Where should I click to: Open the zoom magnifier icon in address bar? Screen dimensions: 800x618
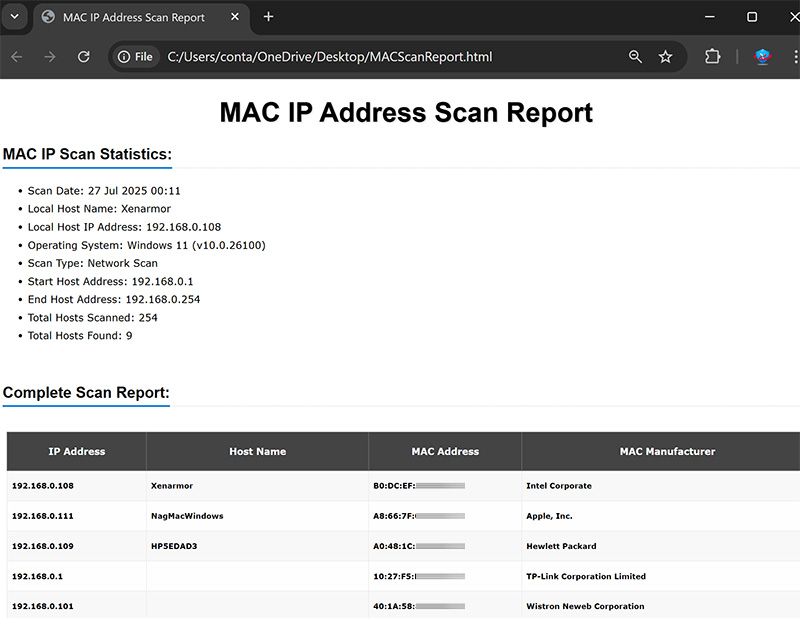[x=635, y=57]
